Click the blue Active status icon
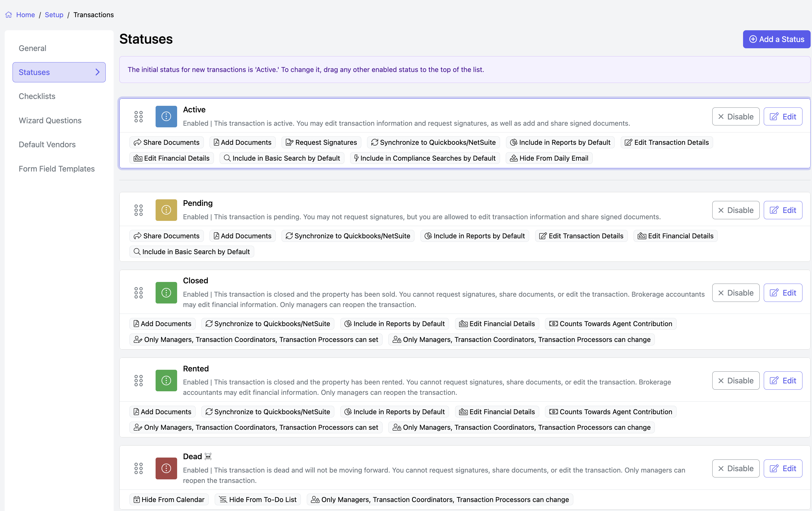The image size is (812, 511). 166,116
